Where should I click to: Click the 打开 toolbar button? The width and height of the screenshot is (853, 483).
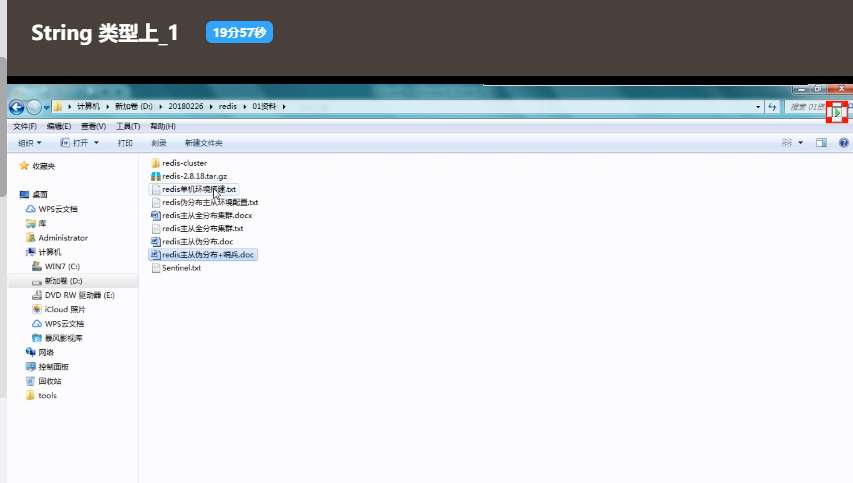tap(74, 143)
